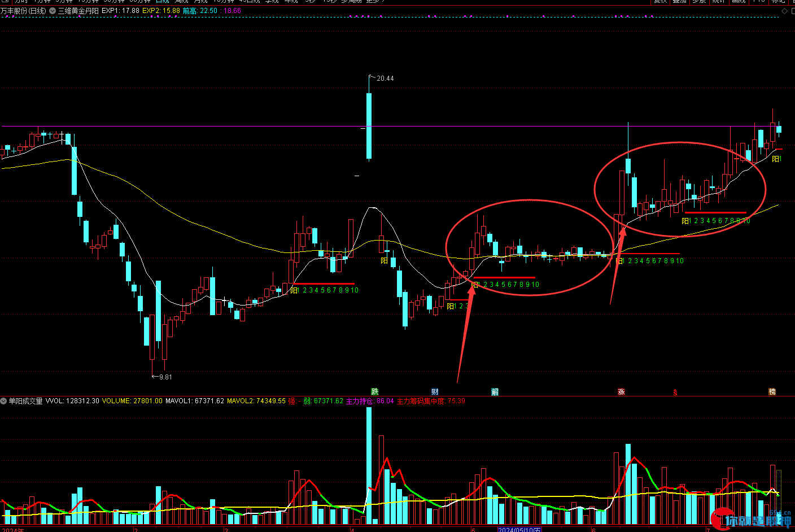Click the tallest cyan volume bar

pyautogui.click(x=369, y=465)
